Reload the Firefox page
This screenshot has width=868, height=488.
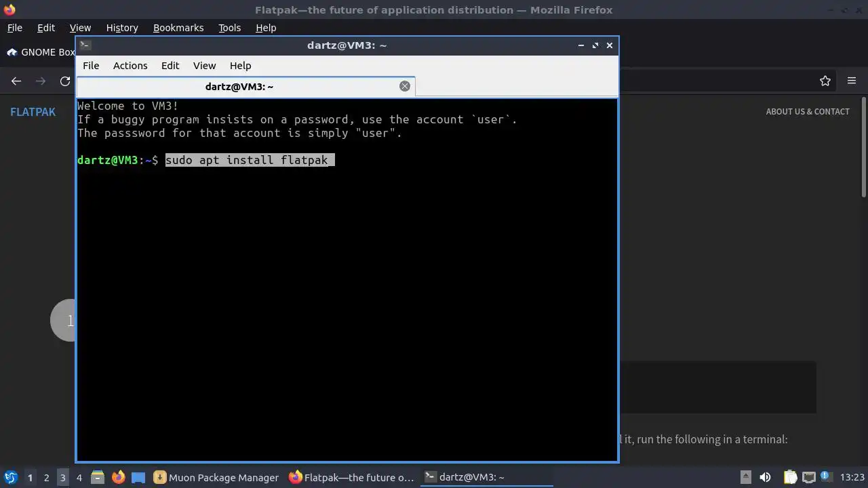pyautogui.click(x=65, y=81)
